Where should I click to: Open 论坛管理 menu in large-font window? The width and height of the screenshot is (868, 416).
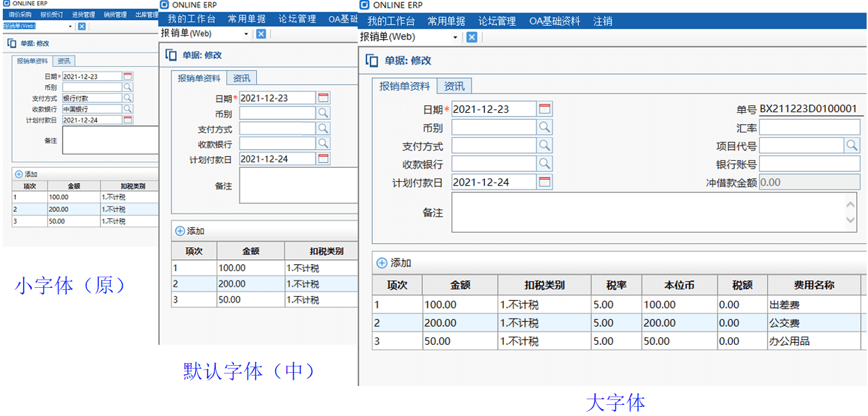pyautogui.click(x=497, y=21)
